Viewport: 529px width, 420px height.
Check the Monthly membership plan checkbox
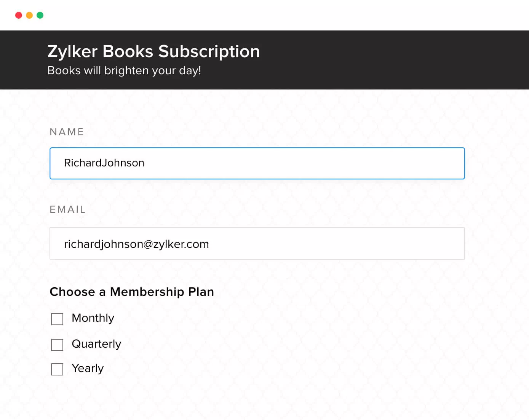point(57,319)
